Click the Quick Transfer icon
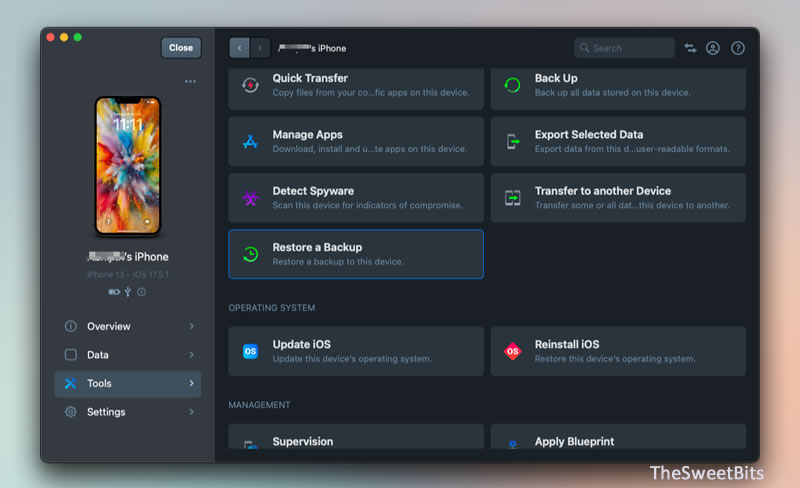The image size is (800, 488). [x=250, y=85]
